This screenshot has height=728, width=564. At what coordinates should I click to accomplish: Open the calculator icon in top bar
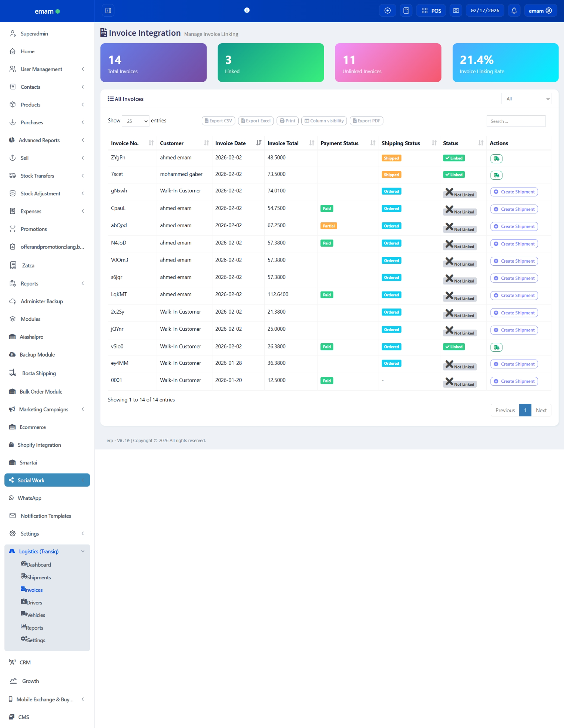click(406, 11)
